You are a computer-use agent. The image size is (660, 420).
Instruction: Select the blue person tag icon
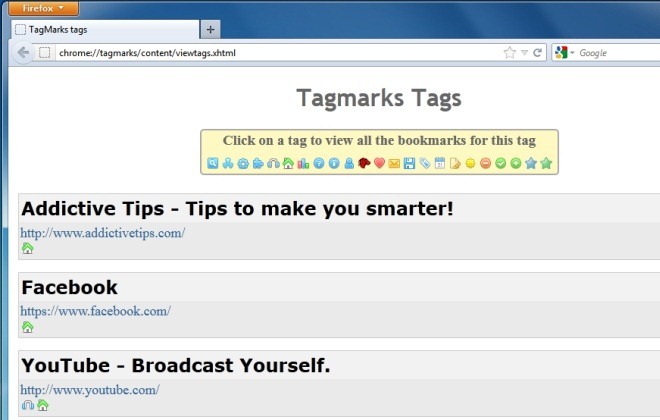coord(349,163)
